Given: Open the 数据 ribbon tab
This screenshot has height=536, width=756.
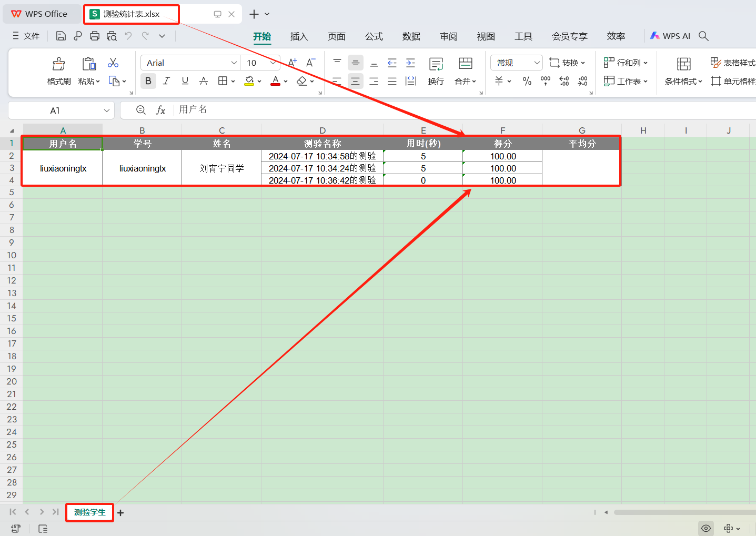Looking at the screenshot, I should coord(411,36).
